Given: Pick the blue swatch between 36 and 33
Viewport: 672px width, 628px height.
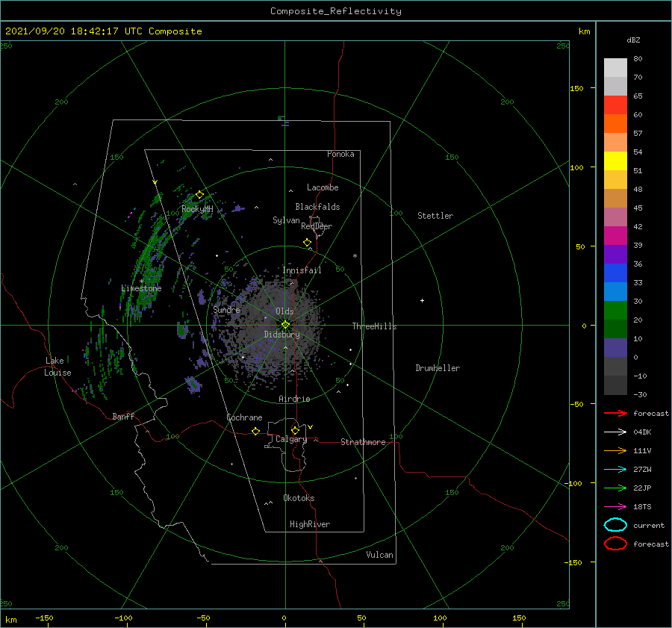Looking at the screenshot, I should pos(615,273).
